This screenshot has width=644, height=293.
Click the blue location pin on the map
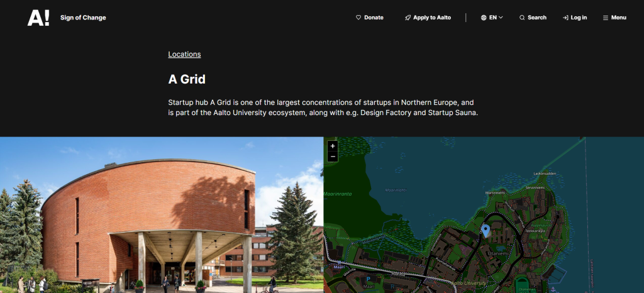coord(486,231)
